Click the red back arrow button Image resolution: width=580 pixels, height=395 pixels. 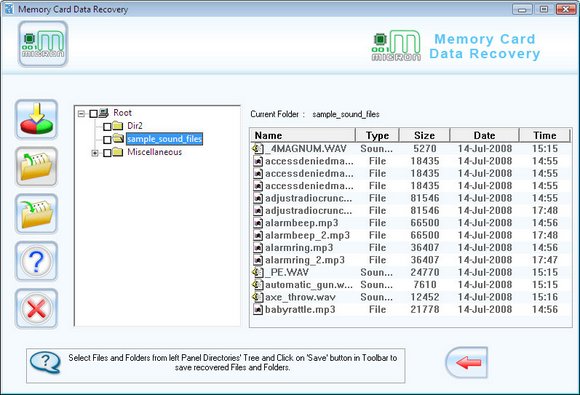(x=467, y=362)
